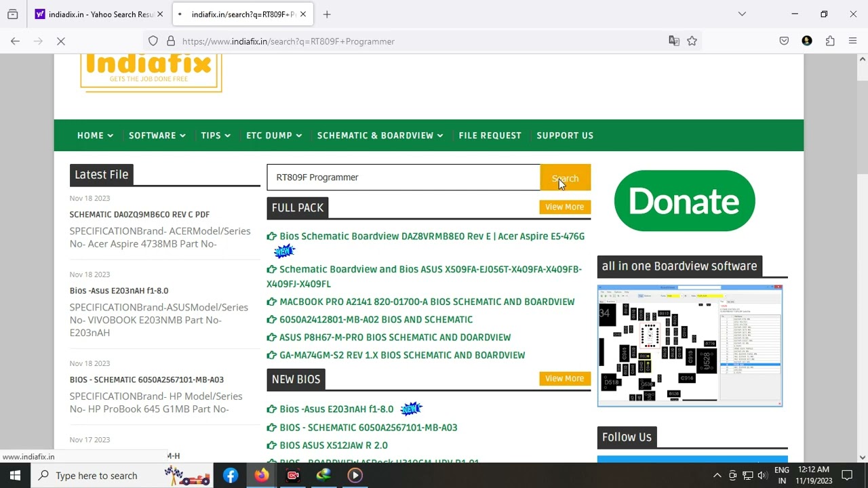Go back to the previous page
This screenshot has height=488, width=868.
[15, 41]
